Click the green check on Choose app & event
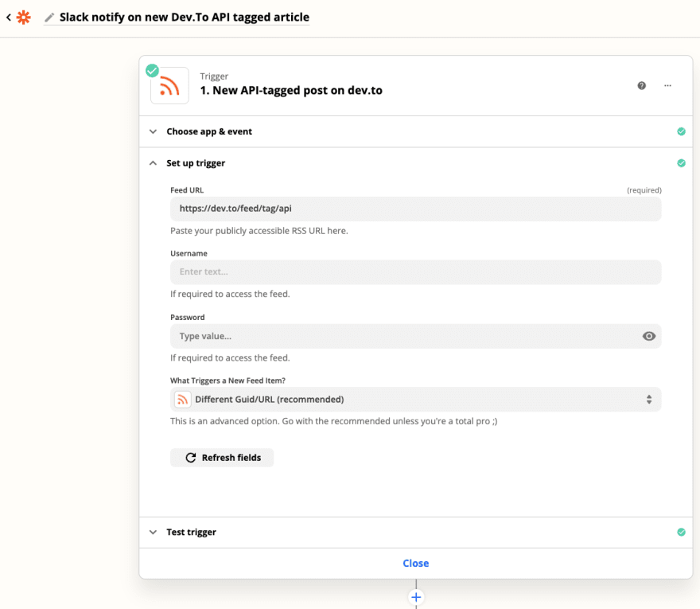Viewport: 700px width, 609px height. pyautogui.click(x=681, y=131)
